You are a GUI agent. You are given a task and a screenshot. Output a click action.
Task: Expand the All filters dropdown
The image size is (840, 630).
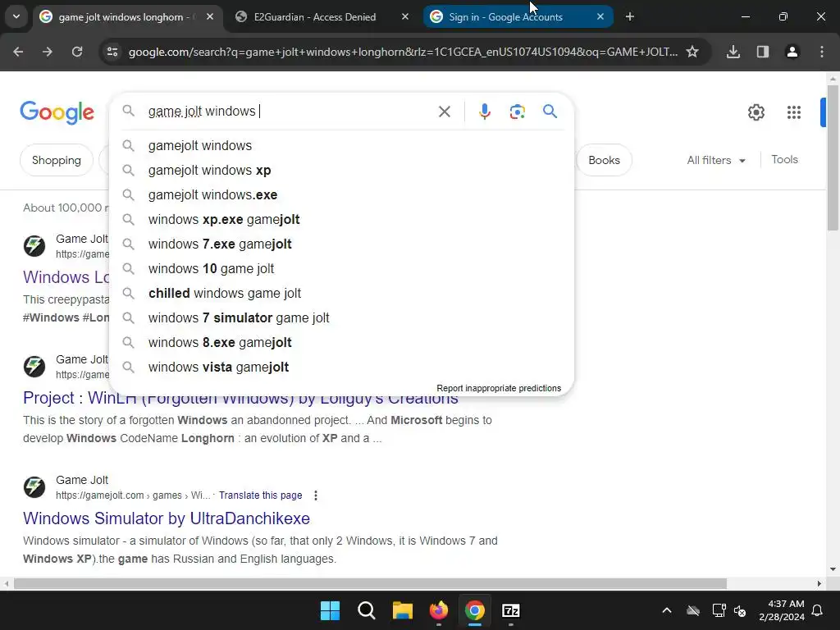click(716, 160)
